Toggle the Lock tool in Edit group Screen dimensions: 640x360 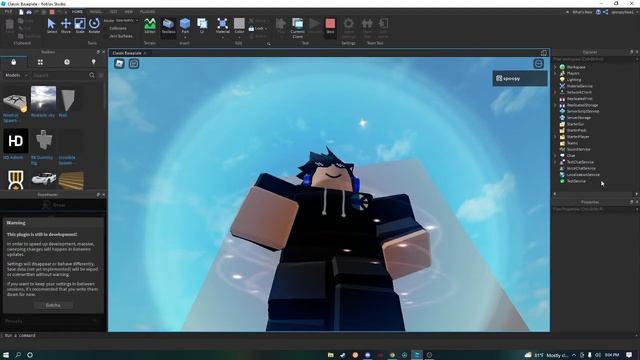(x=258, y=29)
